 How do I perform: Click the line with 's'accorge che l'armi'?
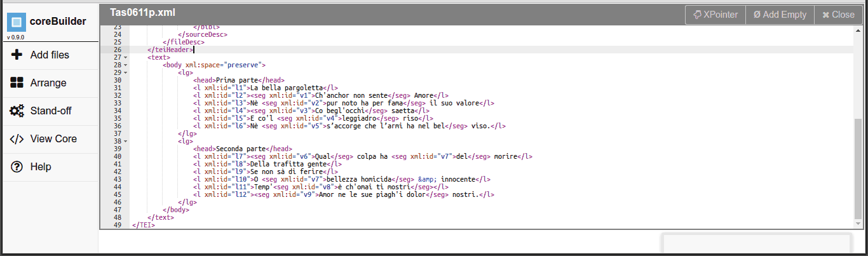click(x=349, y=126)
